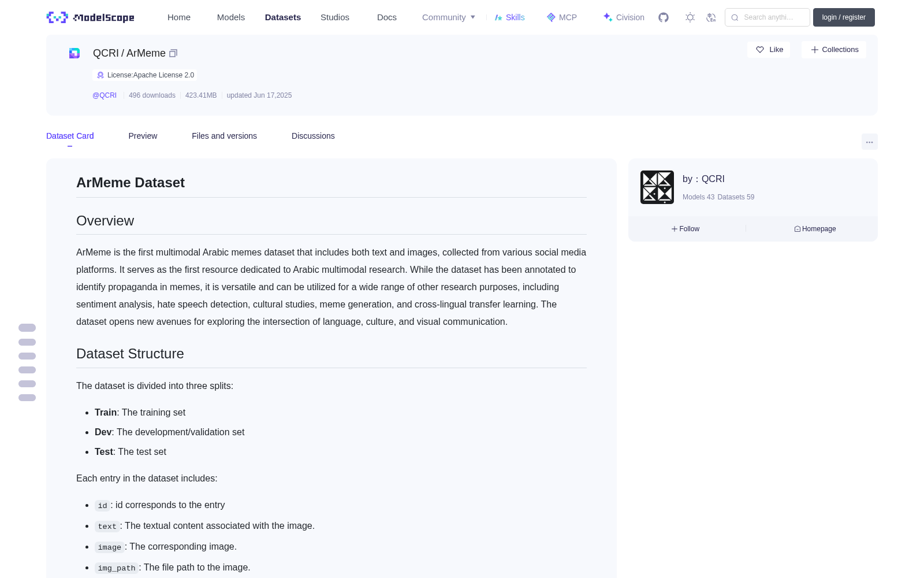Screen dimensions: 924x578
Task: Click the 'Dataset Structure' heading
Action: point(130,354)
